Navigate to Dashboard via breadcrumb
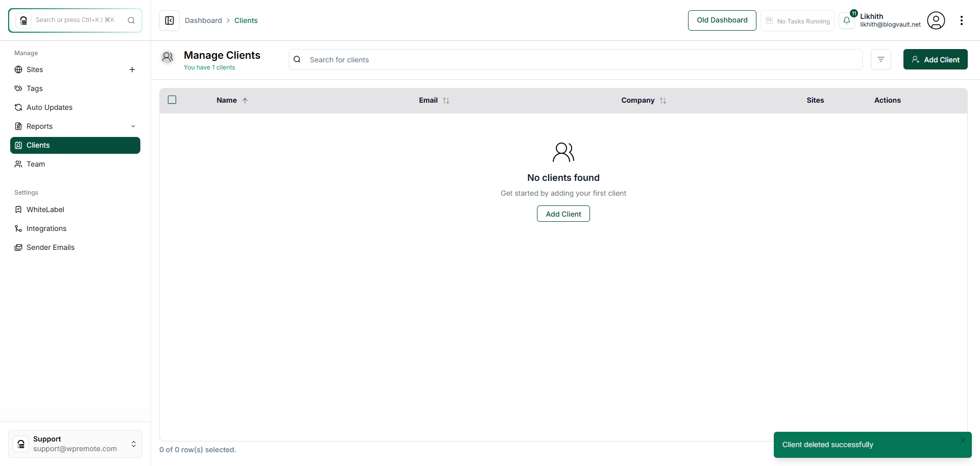This screenshot has width=980, height=466. (x=203, y=20)
